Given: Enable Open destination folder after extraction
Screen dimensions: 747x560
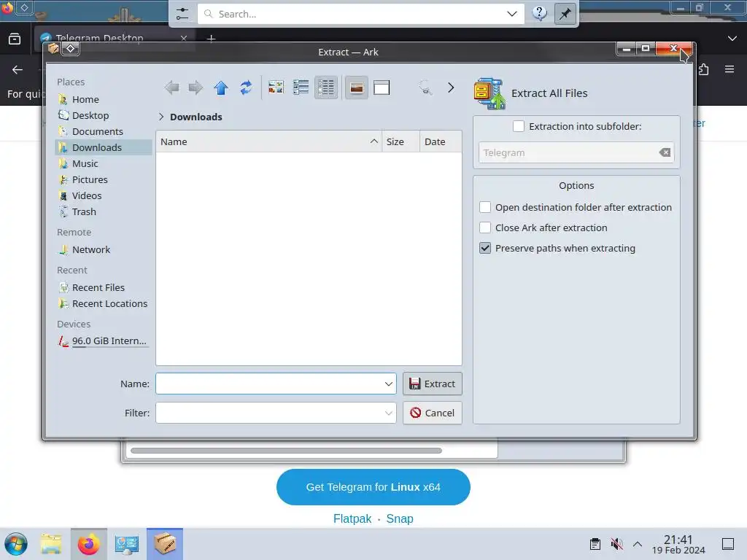Looking at the screenshot, I should (x=485, y=207).
